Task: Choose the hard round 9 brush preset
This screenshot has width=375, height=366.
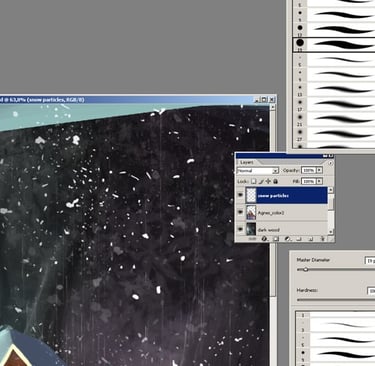Action: (x=334, y=15)
